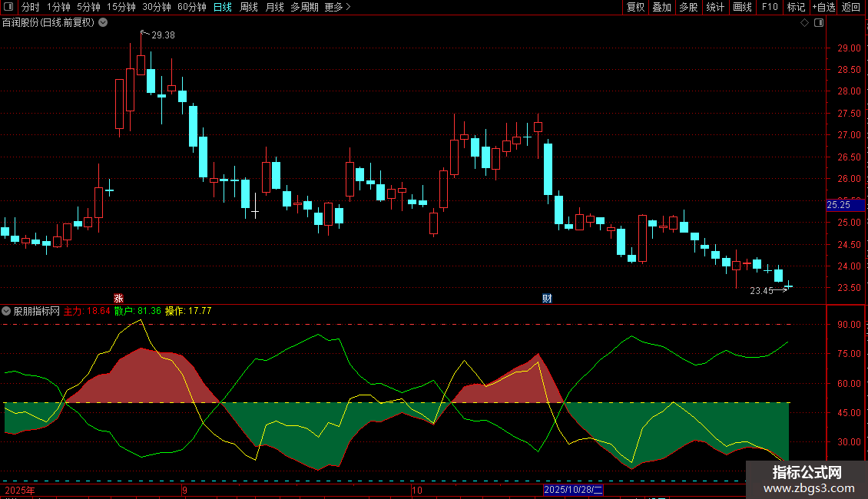This screenshot has height=499, width=868.
Task: Click the 23.45 low price annotation
Action: click(761, 291)
